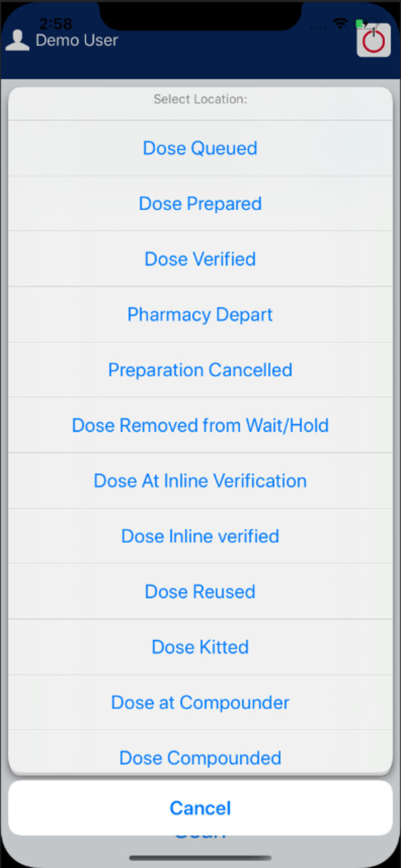Tap the home indicator bar
This screenshot has height=868, width=401.
coord(200,858)
